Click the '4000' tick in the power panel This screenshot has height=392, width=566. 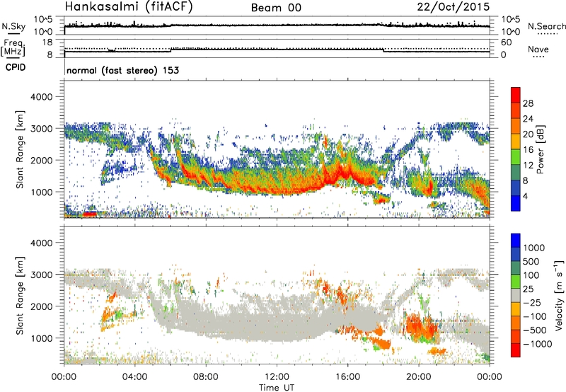click(x=42, y=97)
